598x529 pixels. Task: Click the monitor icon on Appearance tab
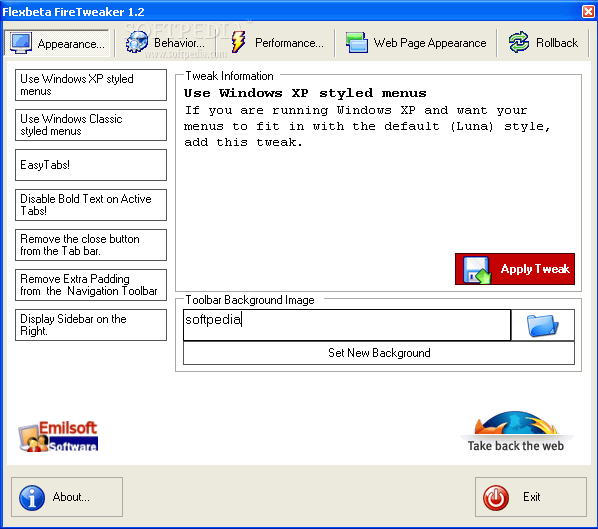click(21, 43)
